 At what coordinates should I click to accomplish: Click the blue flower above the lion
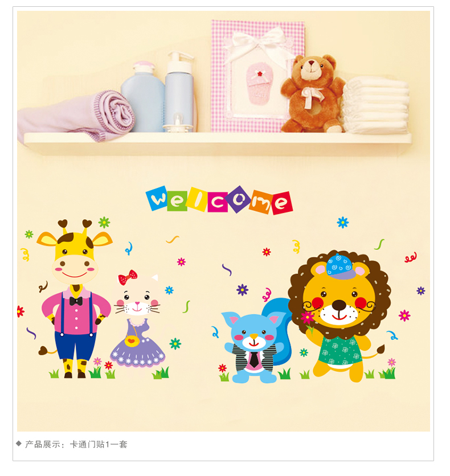tap(343, 223)
